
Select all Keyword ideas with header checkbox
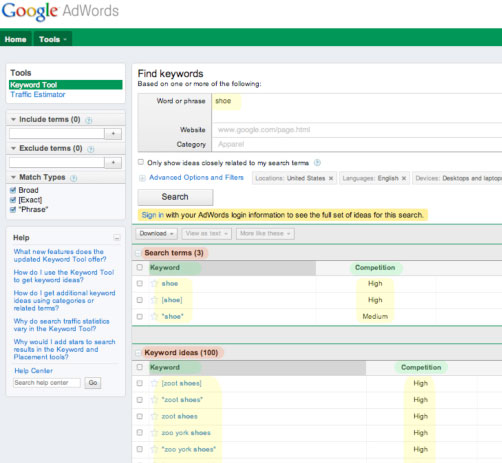[140, 367]
